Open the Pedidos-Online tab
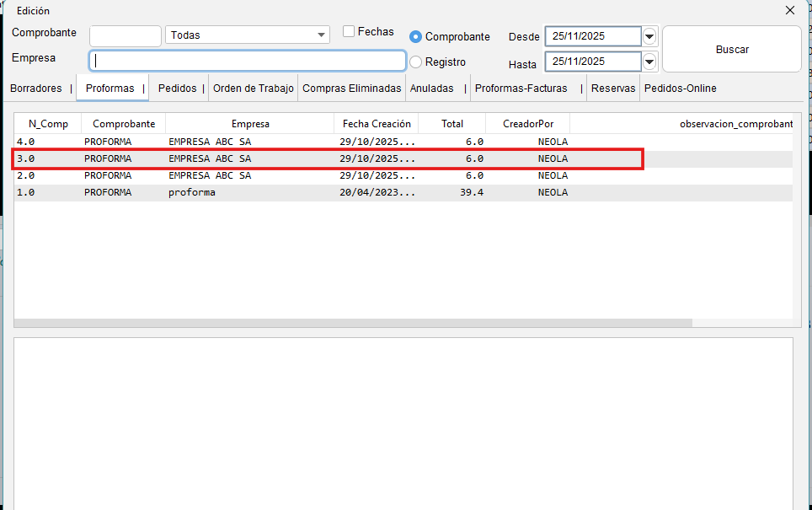 [680, 89]
